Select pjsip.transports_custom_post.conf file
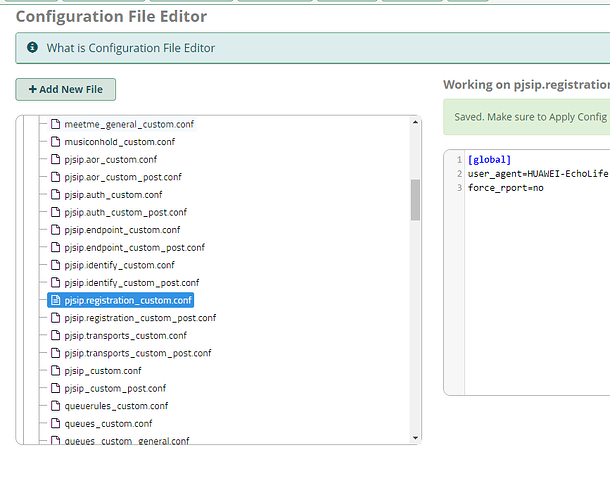 [x=138, y=354]
